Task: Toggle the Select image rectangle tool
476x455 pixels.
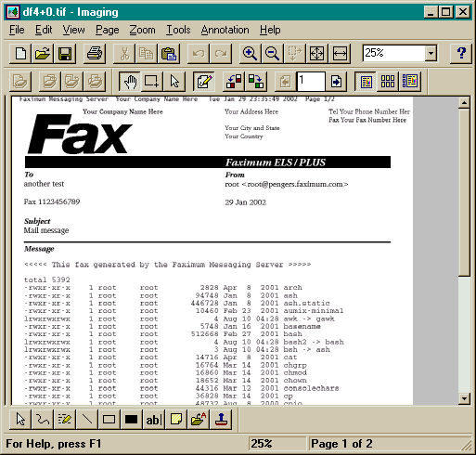Action: pyautogui.click(x=152, y=82)
